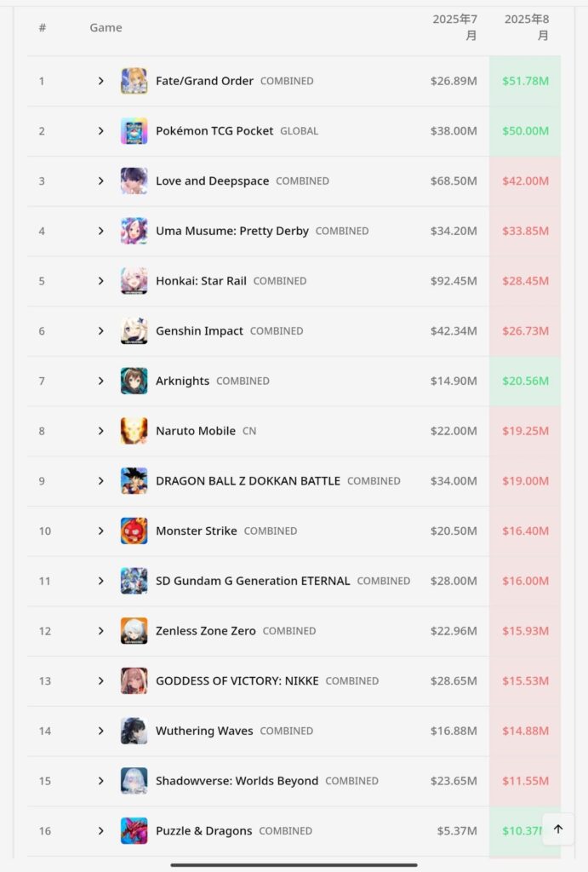Click the SD Gundam G Generation ETERNAL icon
The height and width of the screenshot is (872, 588).
coord(134,581)
